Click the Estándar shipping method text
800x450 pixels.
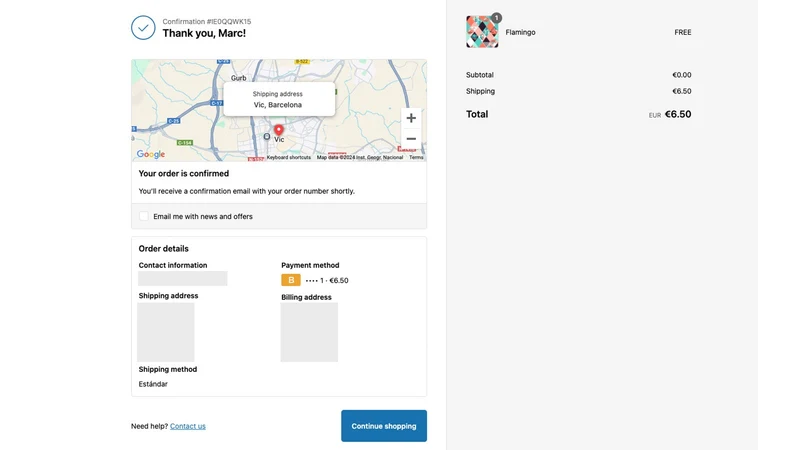pyautogui.click(x=153, y=384)
